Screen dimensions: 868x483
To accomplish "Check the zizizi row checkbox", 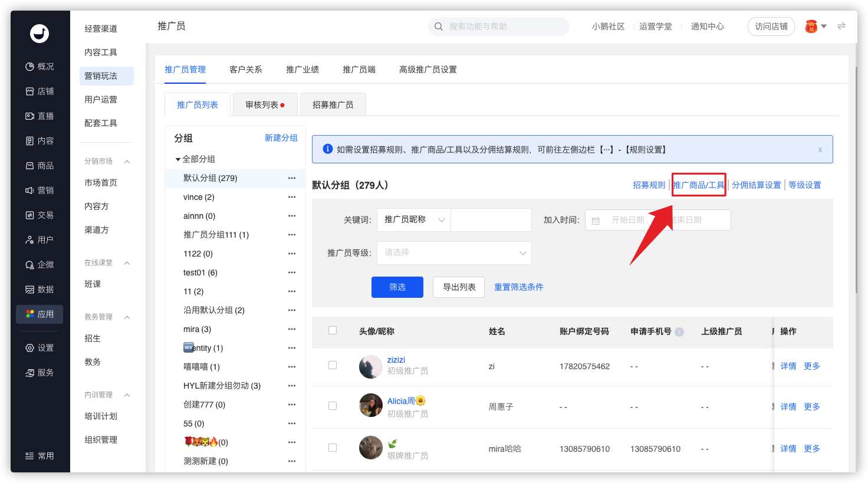I will click(x=333, y=365).
